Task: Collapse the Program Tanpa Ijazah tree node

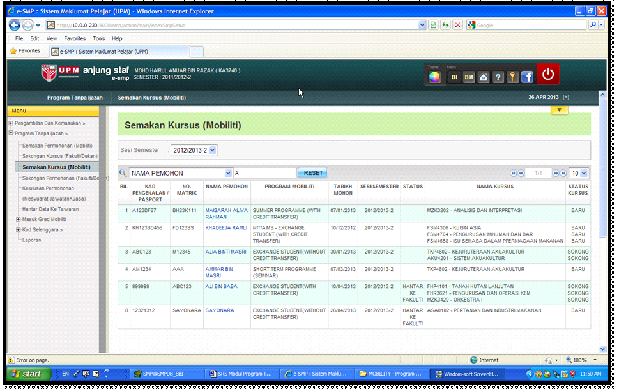Action: click(x=11, y=133)
